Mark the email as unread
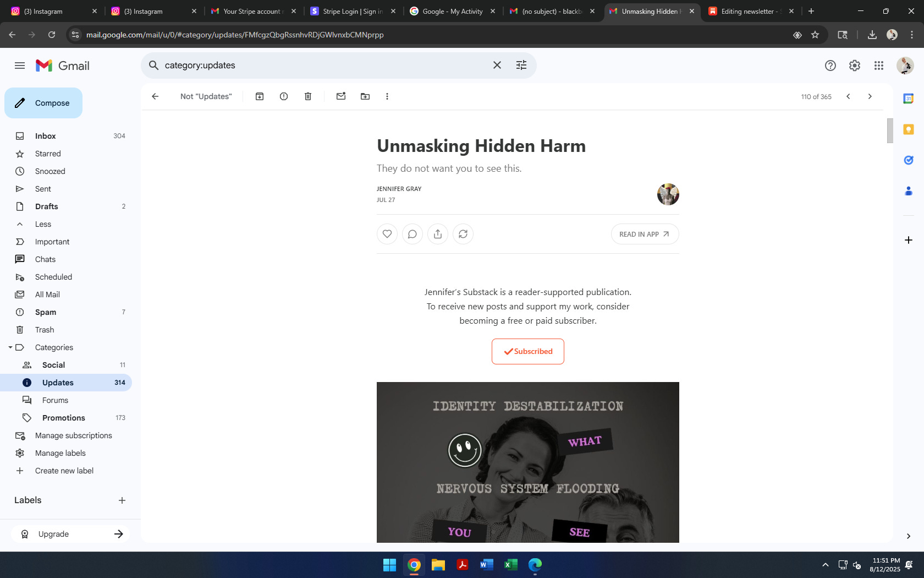This screenshot has height=578, width=924. coord(341,96)
